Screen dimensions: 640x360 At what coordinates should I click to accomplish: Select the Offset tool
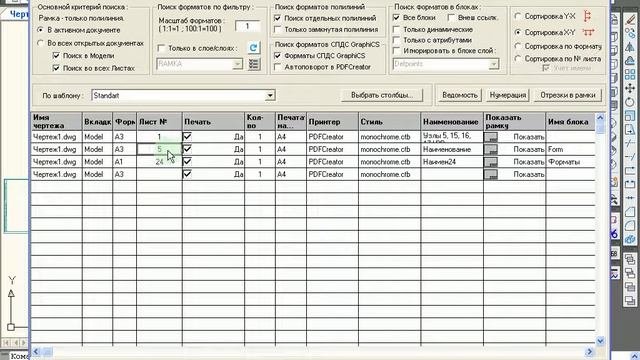coord(630,60)
